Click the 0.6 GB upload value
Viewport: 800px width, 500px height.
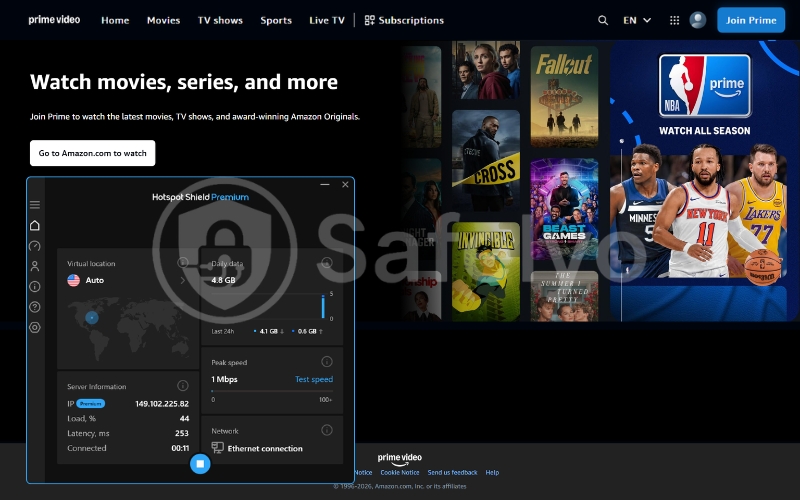click(x=307, y=331)
